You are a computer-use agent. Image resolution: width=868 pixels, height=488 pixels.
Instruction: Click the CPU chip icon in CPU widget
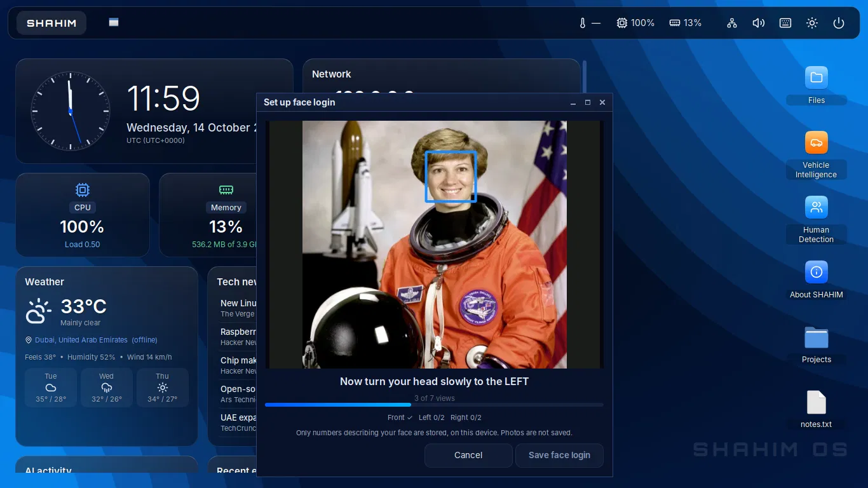[x=83, y=189]
